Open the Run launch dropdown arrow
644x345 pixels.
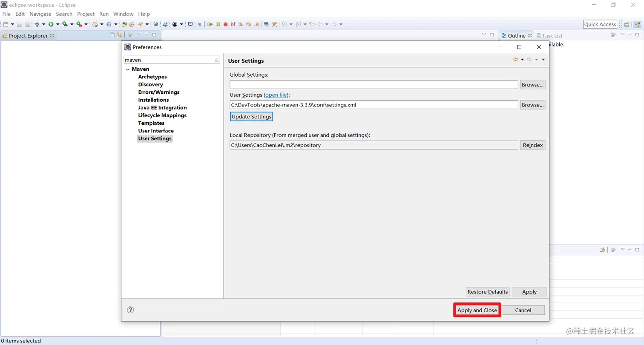(x=58, y=24)
